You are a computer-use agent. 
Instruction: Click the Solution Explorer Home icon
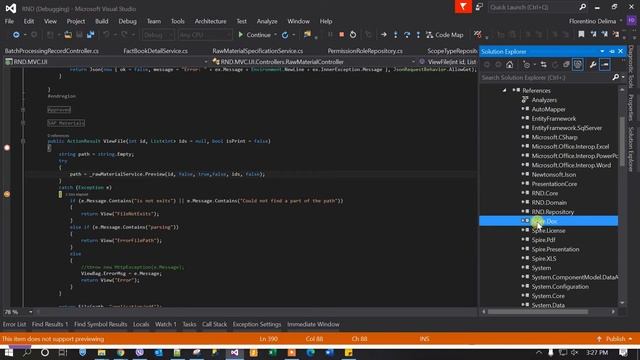click(509, 64)
